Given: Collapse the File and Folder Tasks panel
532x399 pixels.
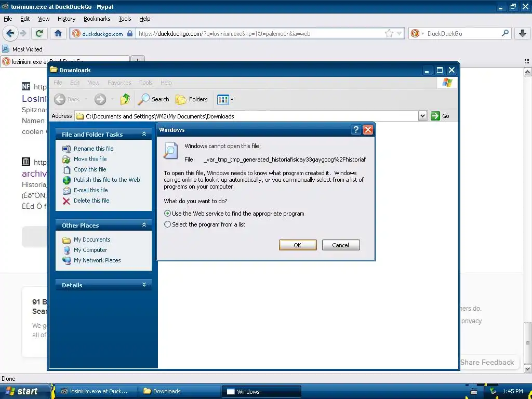Looking at the screenshot, I should click(x=144, y=134).
